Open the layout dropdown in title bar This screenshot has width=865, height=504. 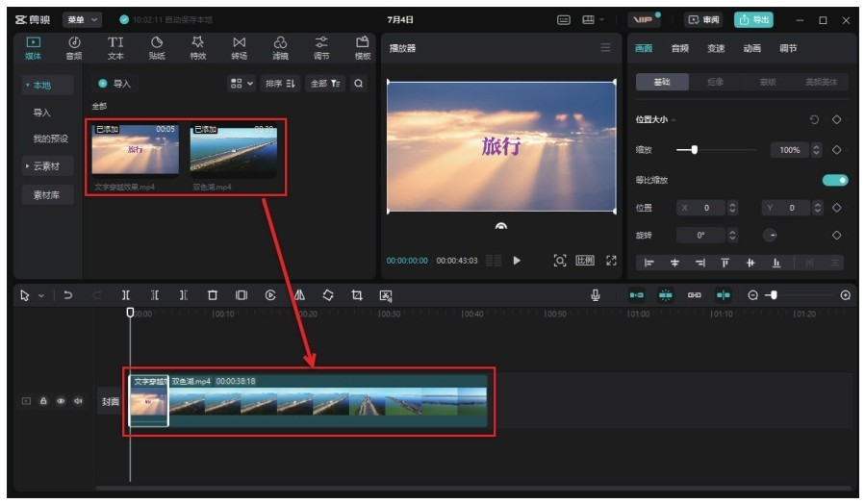[593, 20]
